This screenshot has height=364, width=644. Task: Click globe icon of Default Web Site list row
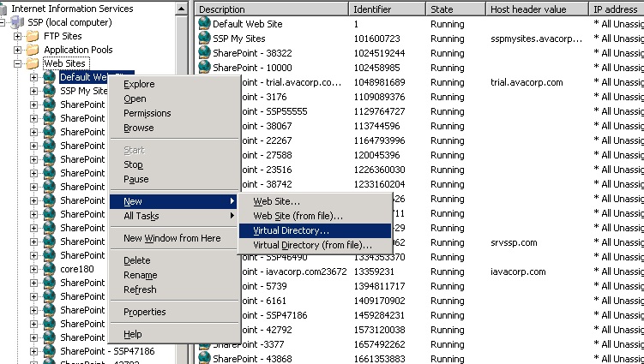pyautogui.click(x=204, y=24)
